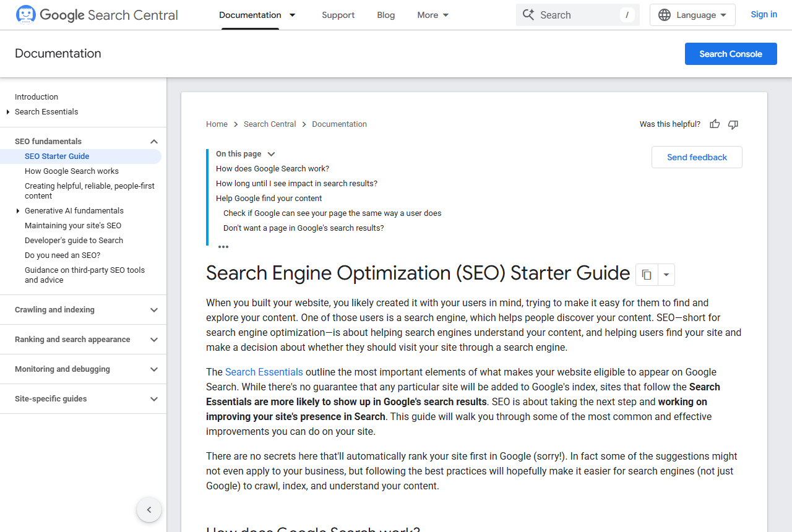
Task: Show more headings via three dots
Action: (x=223, y=247)
